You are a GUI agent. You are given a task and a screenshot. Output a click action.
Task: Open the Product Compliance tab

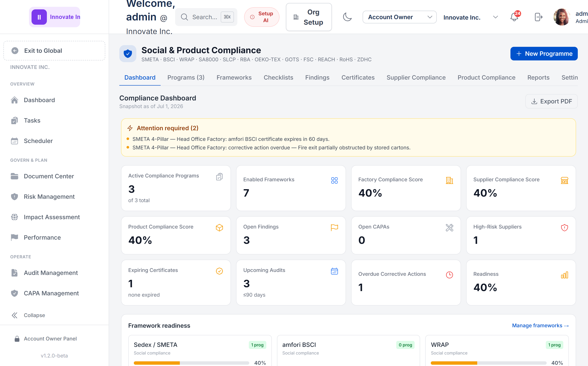(486, 77)
